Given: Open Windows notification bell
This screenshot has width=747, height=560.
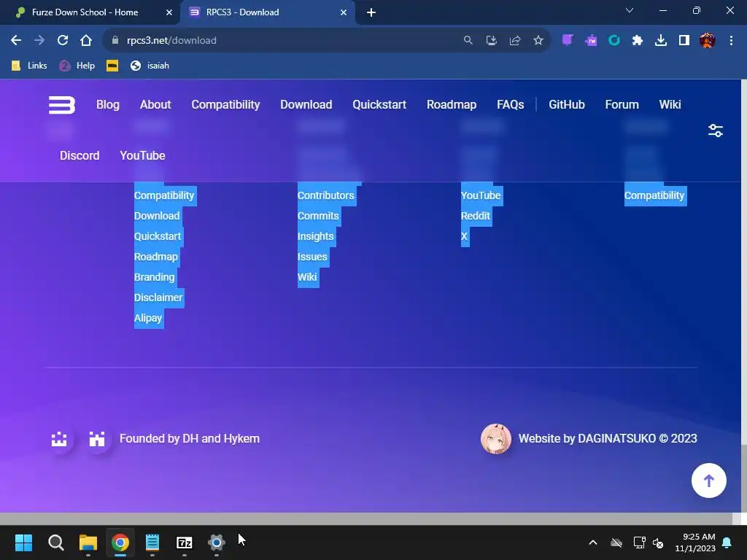Looking at the screenshot, I should pos(727,542).
